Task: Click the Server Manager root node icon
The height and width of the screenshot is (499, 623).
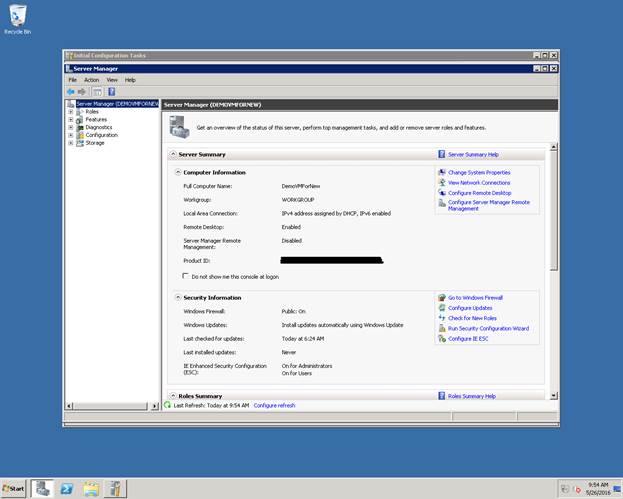Action: [x=71, y=104]
